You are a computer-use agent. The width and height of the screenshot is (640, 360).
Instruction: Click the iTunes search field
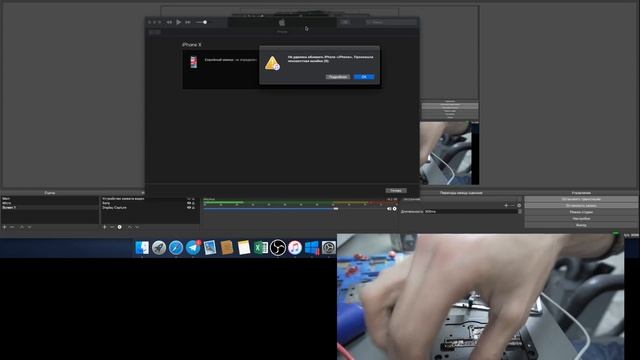(391, 22)
